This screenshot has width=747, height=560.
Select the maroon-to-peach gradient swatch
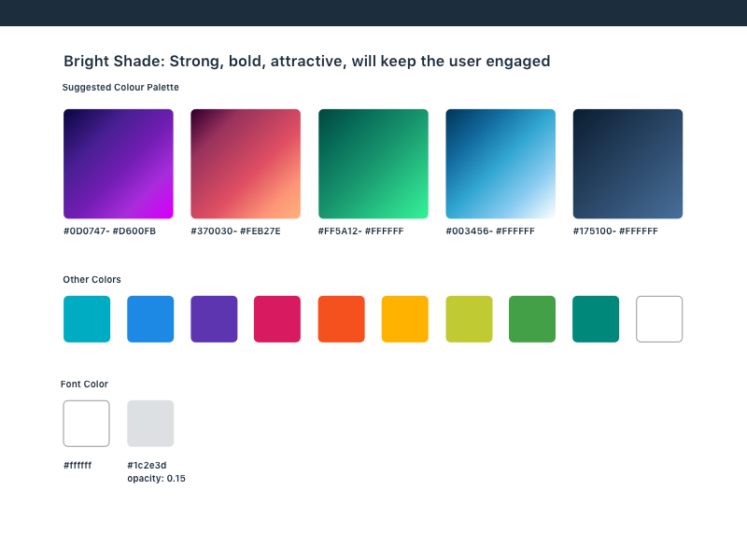[246, 164]
